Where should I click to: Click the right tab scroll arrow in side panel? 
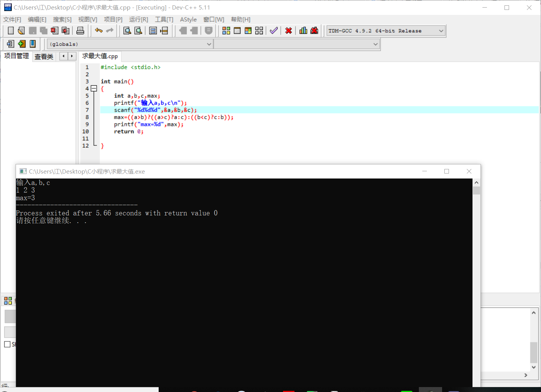(72, 56)
